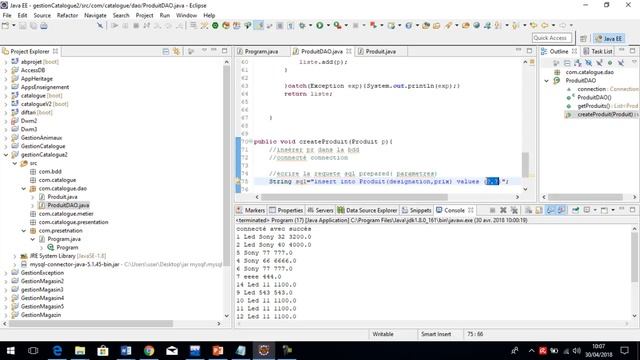Viewport: 640px width, 360px height.
Task: Open the Open Perspective icon beside Java EE
Action: [x=583, y=38]
